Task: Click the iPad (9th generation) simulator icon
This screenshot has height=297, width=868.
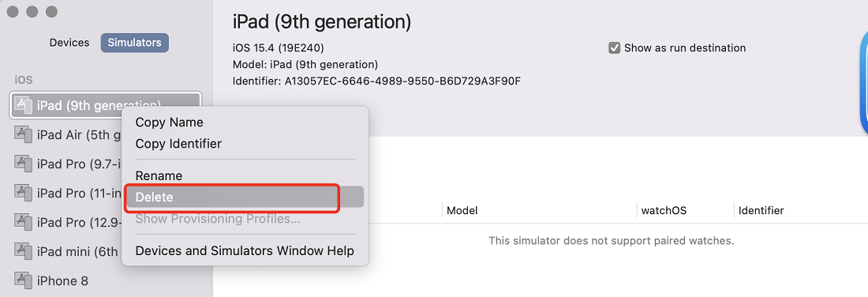Action: pyautogui.click(x=23, y=105)
